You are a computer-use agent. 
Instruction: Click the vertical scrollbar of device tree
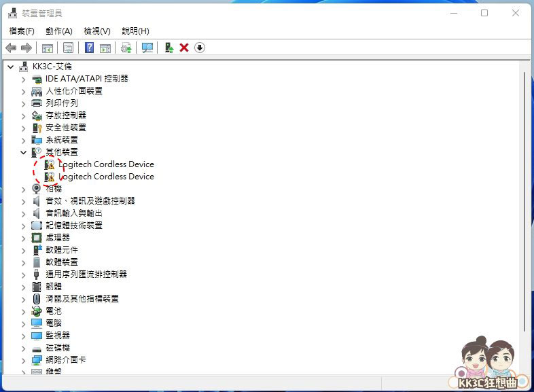524,201
